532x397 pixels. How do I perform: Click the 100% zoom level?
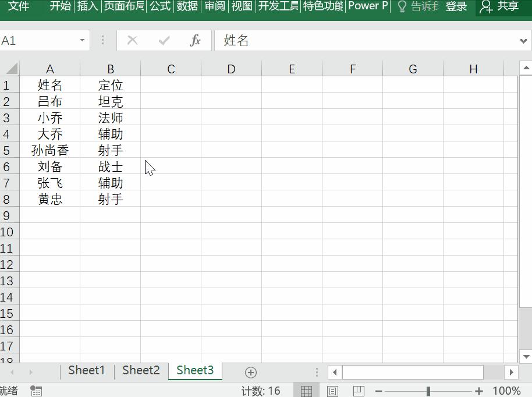click(x=506, y=391)
